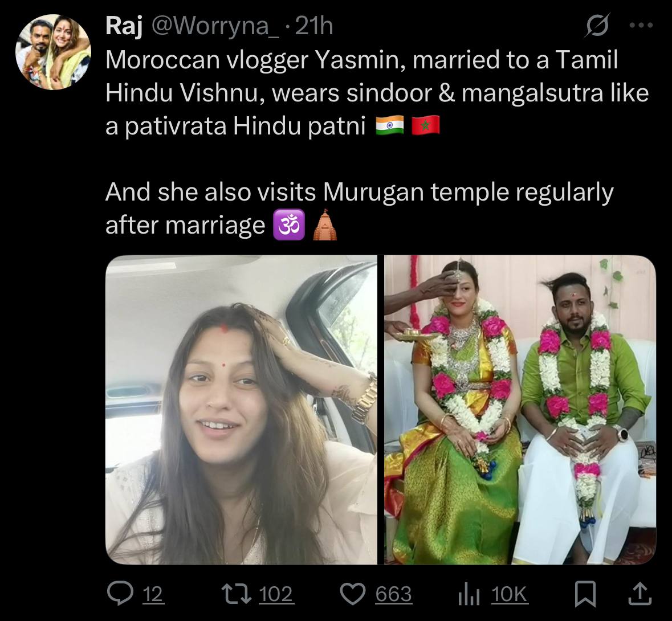Image resolution: width=672 pixels, height=621 pixels.
Task: Like the tweet with heart icon
Action: (x=353, y=594)
